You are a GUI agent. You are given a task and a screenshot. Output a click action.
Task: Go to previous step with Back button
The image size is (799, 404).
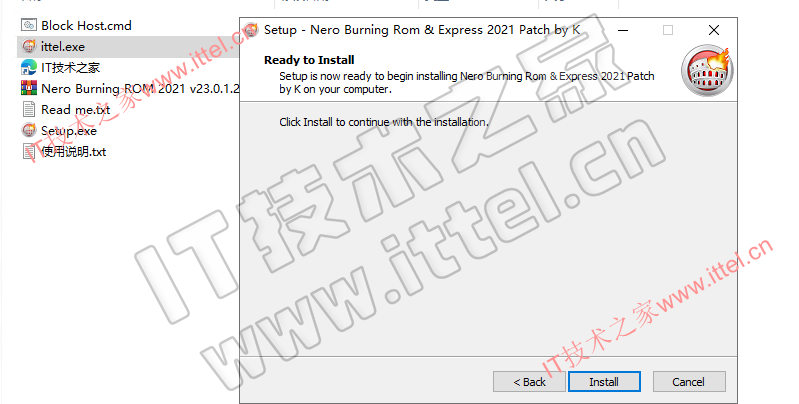(x=529, y=382)
